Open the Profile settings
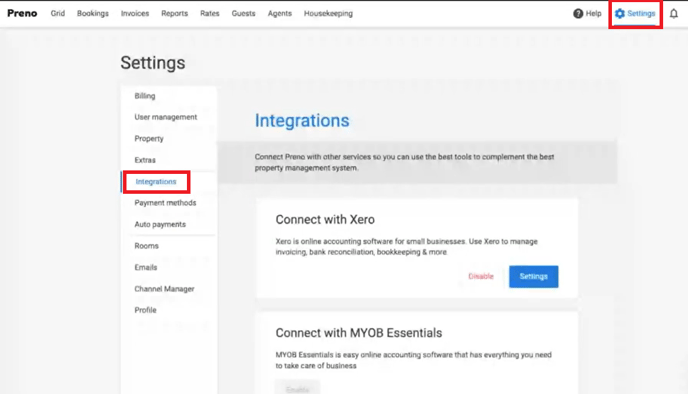This screenshot has height=394, width=688. coord(145,310)
